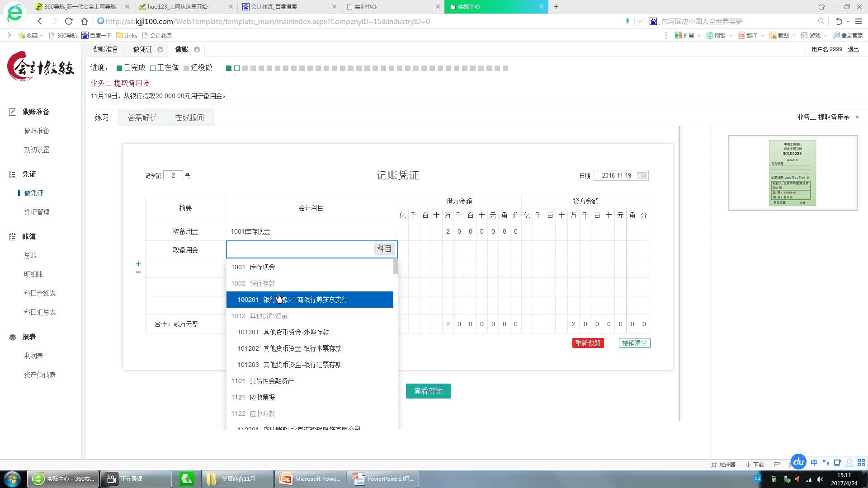The height and width of the screenshot is (488, 868).
Task: Click the first green progress square
Action: click(229, 68)
